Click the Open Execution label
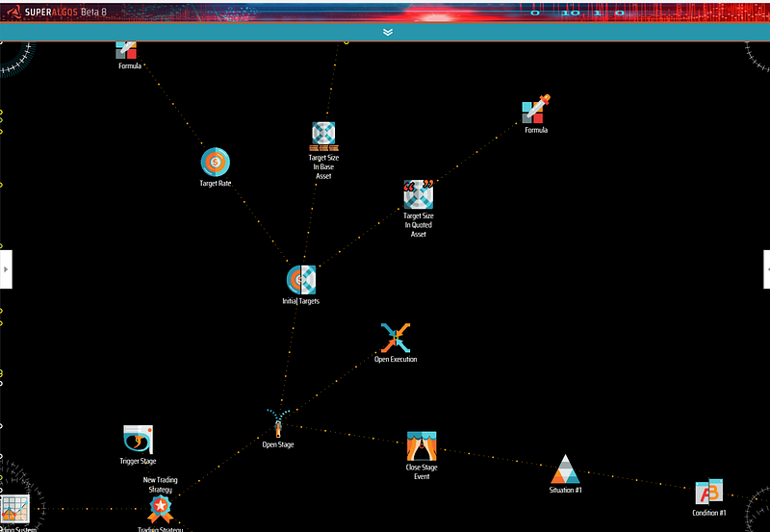 tap(396, 359)
